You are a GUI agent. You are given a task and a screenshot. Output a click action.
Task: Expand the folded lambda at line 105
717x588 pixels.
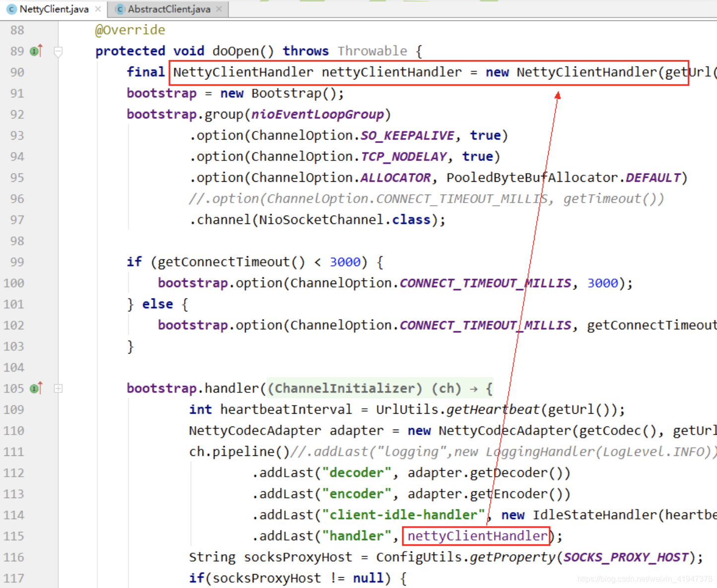pos(58,388)
